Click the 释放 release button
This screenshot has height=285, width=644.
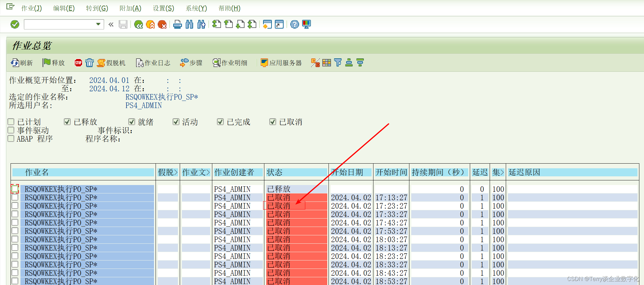(x=54, y=63)
